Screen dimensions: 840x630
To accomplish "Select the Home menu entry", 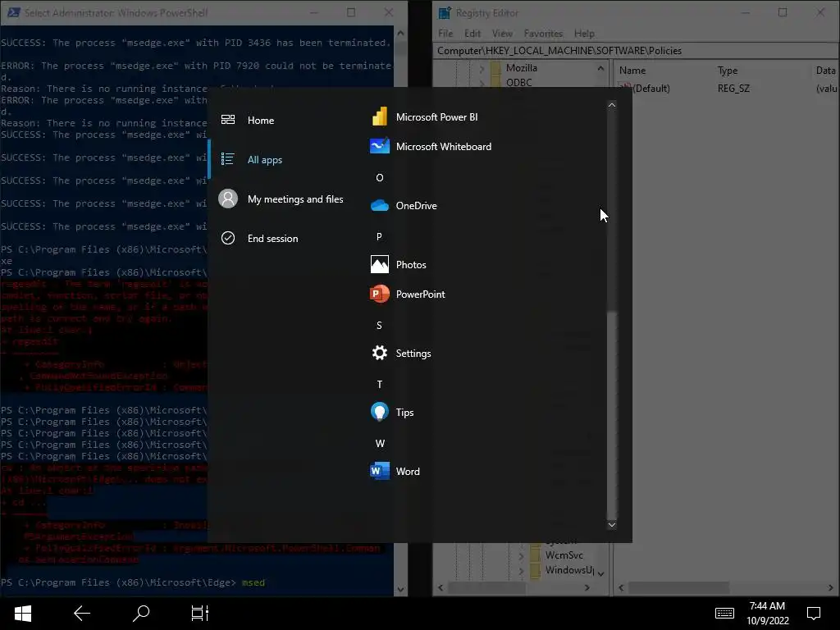I will click(x=261, y=121).
